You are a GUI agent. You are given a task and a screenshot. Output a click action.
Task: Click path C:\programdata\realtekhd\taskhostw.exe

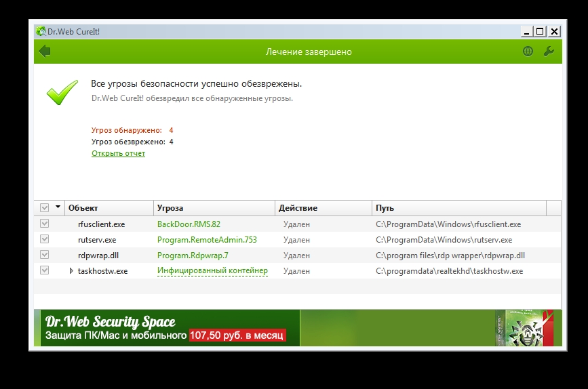click(449, 271)
